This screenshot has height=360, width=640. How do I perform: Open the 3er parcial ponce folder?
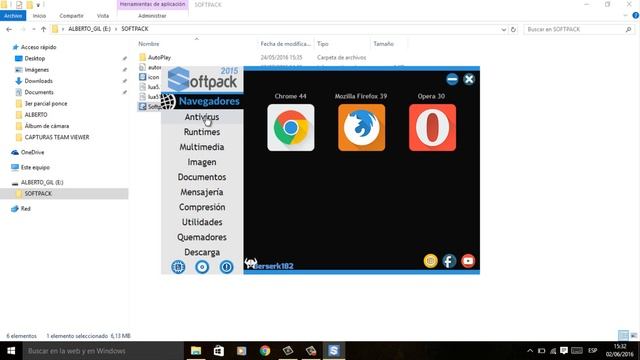click(x=46, y=104)
